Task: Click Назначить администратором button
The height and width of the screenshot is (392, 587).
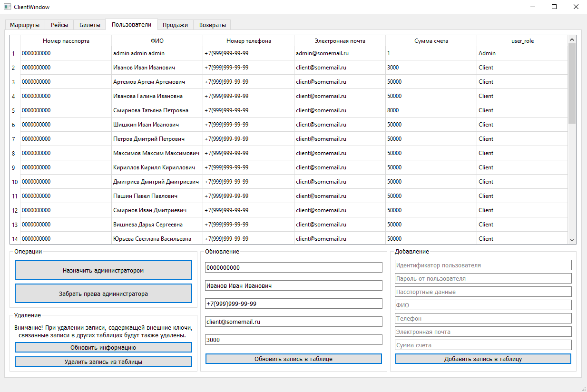Action: (x=103, y=270)
